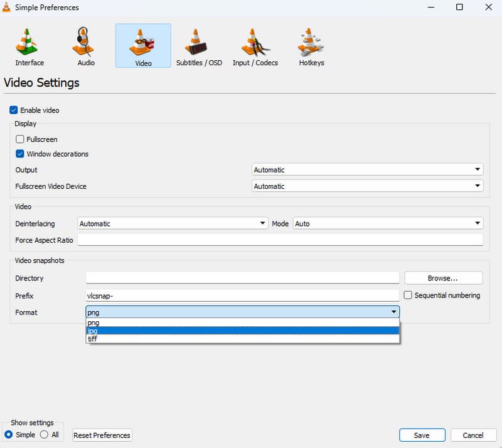Enable Sequential numbering for snapshots
Image resolution: width=502 pixels, height=448 pixels.
(408, 295)
